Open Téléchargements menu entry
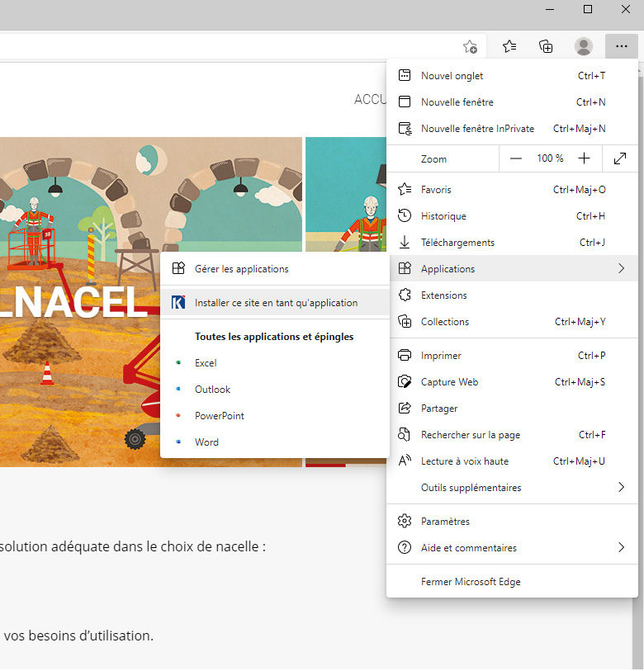 pos(457,243)
